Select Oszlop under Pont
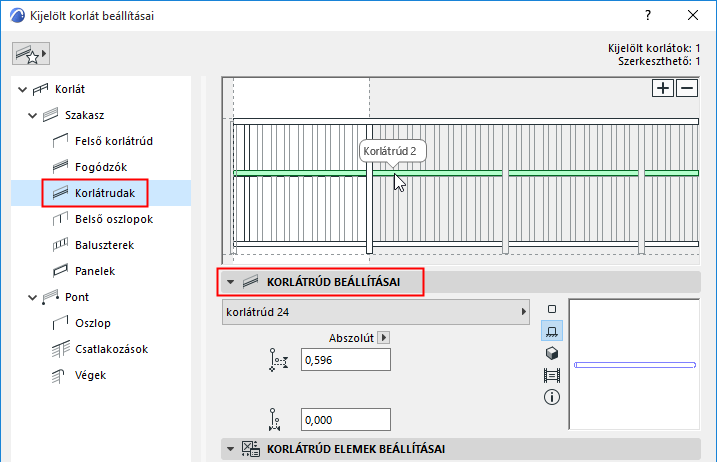Screen dimensions: 717x462 click(93, 323)
